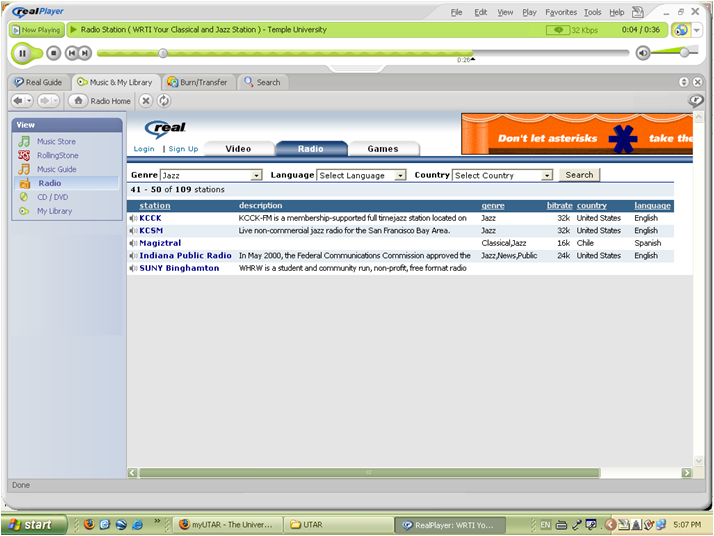Sort by the bitrate column header

click(559, 206)
